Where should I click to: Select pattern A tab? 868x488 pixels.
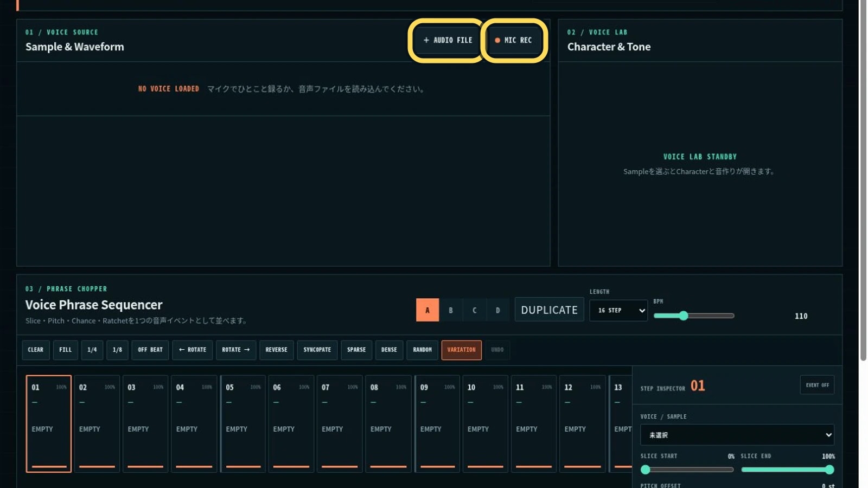point(427,310)
